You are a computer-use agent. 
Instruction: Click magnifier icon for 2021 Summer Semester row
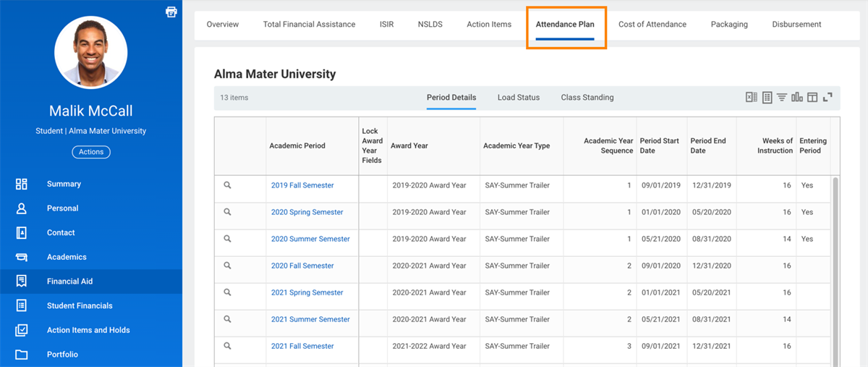click(x=227, y=319)
